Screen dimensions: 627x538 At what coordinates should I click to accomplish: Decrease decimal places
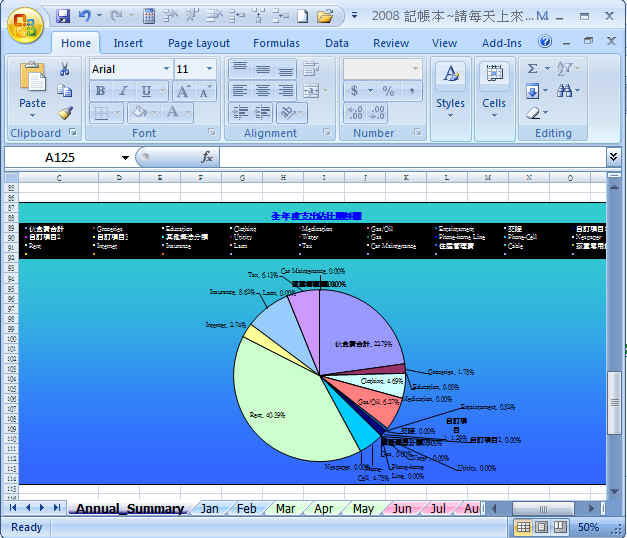377,113
